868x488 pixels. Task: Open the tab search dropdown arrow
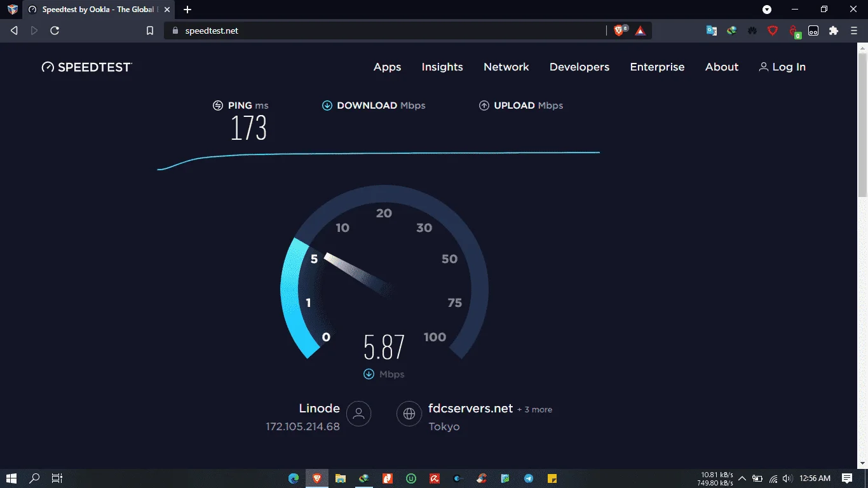(767, 10)
